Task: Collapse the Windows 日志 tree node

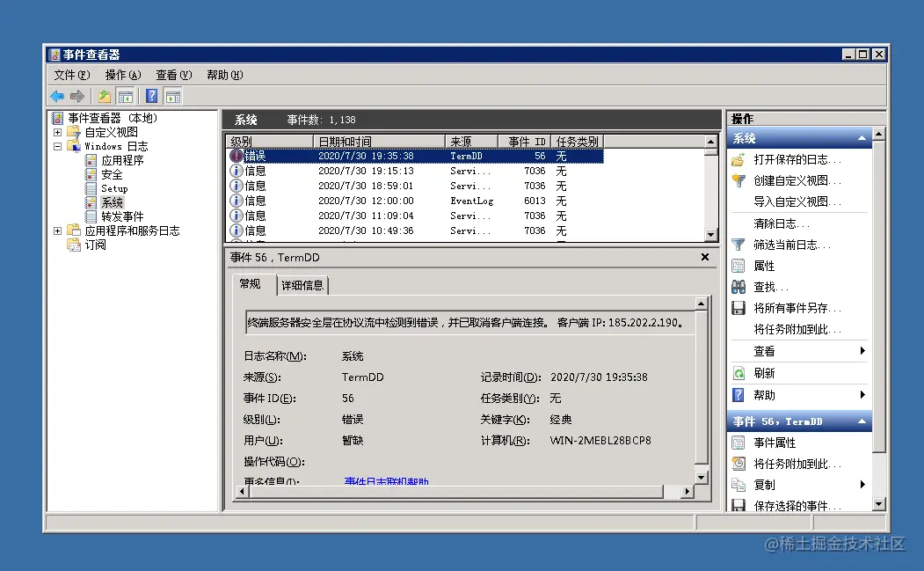Action: 56,145
